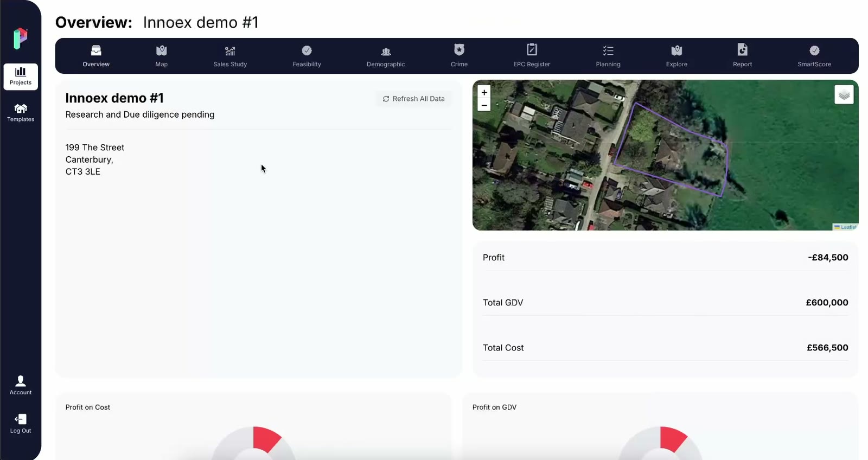Open the Feasibility checkmark icon
The image size is (868, 460).
pyautogui.click(x=307, y=50)
